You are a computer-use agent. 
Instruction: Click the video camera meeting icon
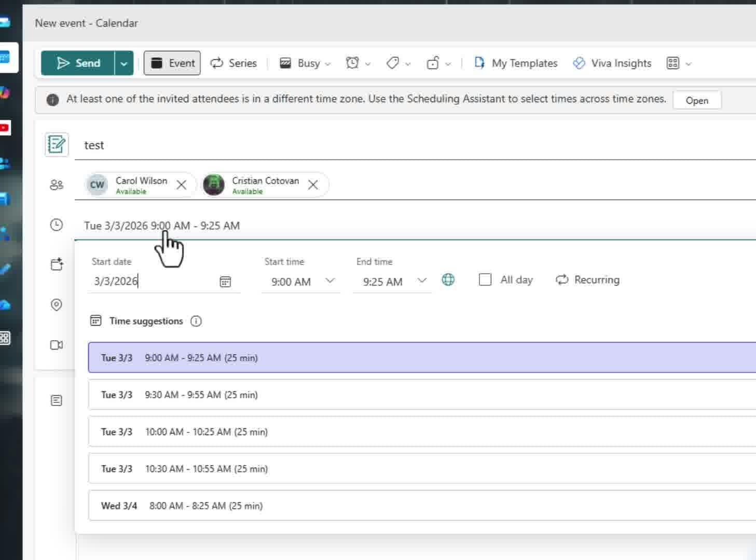point(56,345)
